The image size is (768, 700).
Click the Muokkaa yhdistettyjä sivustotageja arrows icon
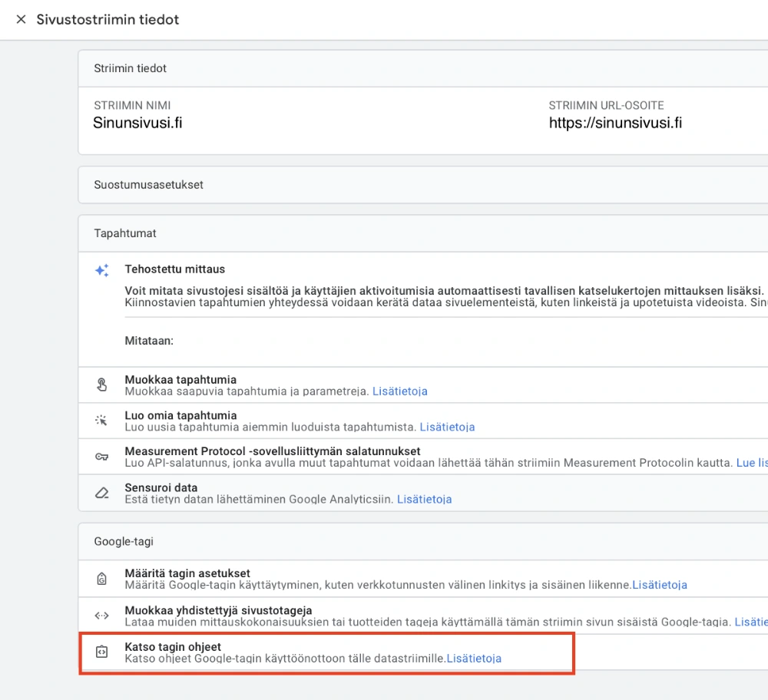point(102,616)
